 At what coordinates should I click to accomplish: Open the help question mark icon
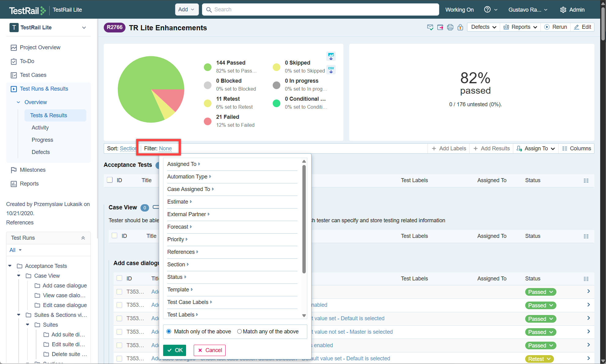tap(487, 9)
